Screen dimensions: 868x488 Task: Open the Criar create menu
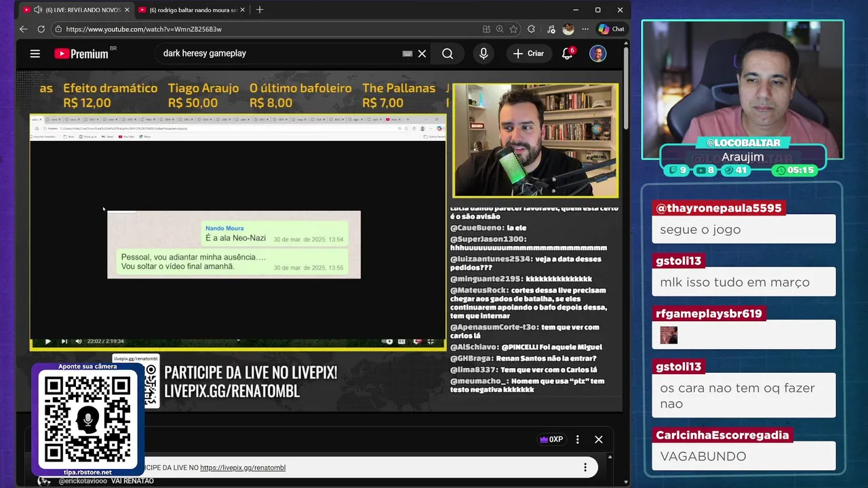(529, 54)
